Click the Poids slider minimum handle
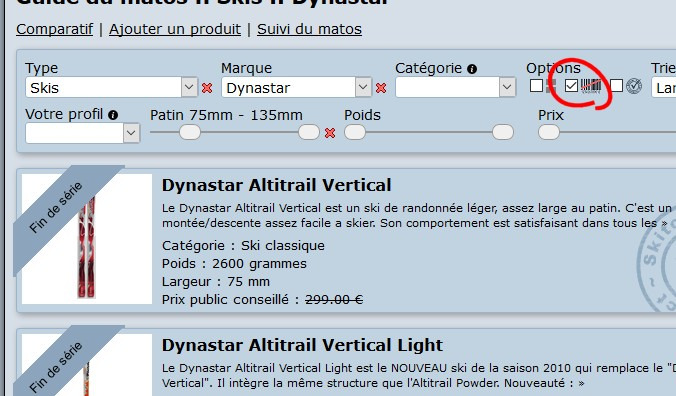The image size is (676, 396). pos(355,132)
